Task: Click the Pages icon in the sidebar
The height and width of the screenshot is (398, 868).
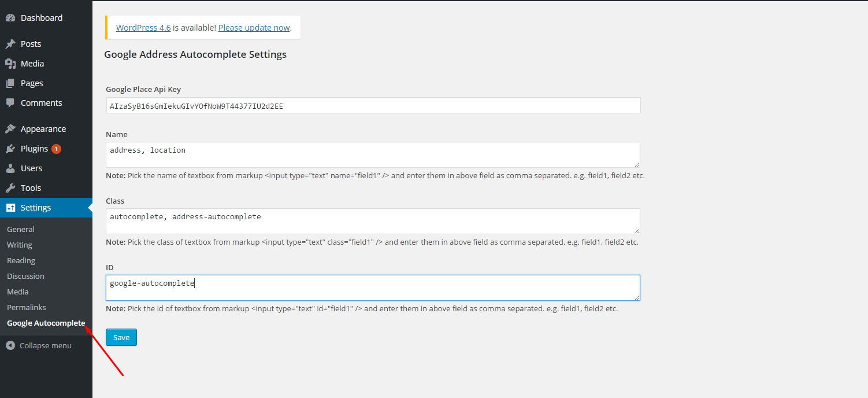Action: pyautogui.click(x=10, y=83)
